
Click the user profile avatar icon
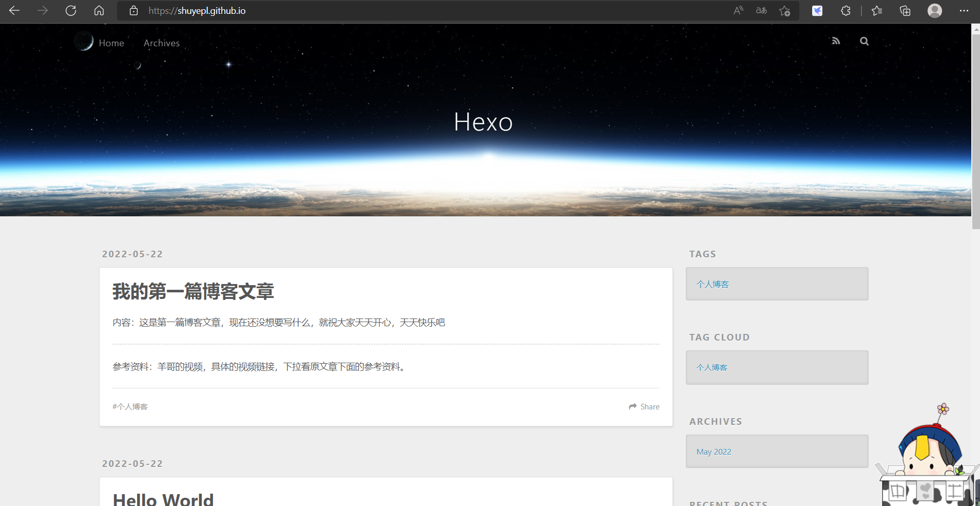tap(934, 11)
